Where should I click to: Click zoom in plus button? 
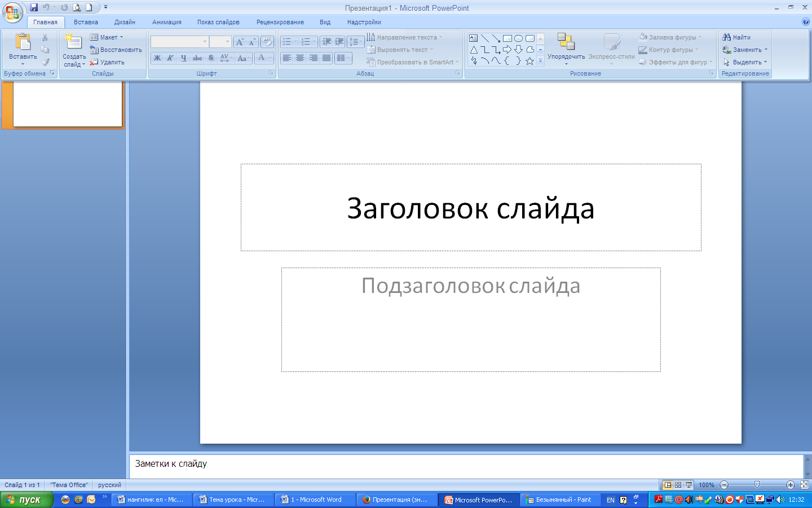(x=791, y=485)
